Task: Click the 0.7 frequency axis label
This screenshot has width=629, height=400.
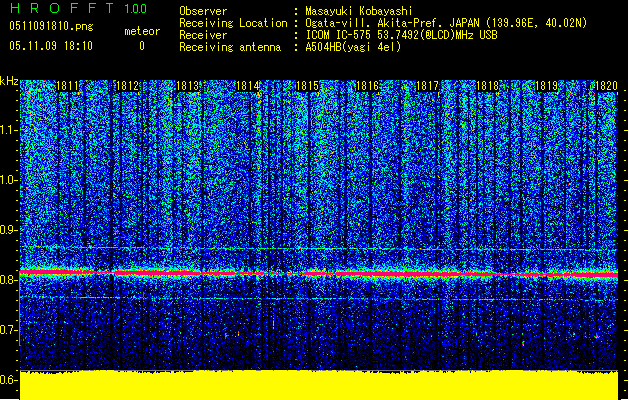Action: point(8,330)
